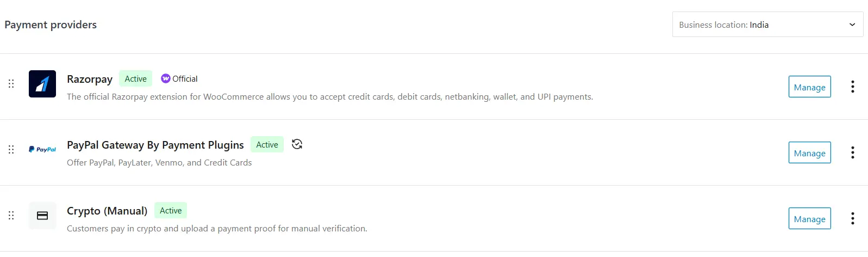The width and height of the screenshot is (868, 257).
Task: Click the Razorpay logo icon
Action: point(42,84)
